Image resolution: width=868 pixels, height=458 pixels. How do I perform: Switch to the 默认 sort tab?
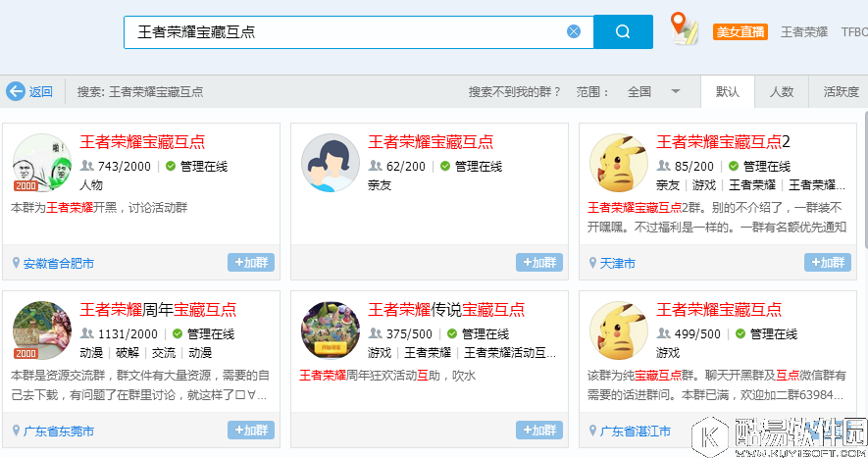coord(728,91)
